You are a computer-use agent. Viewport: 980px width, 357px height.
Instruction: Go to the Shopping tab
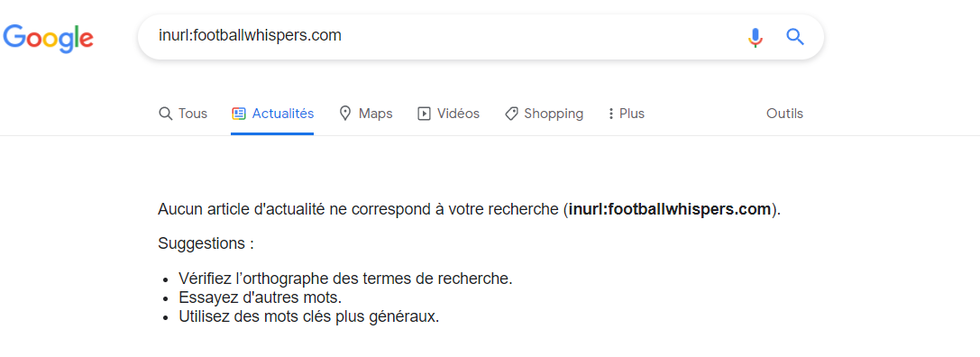544,114
